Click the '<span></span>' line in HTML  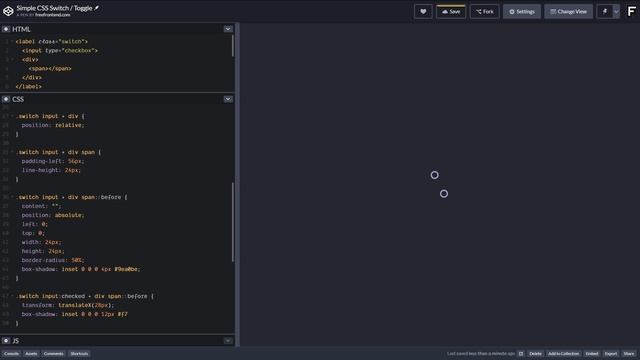(x=50, y=69)
